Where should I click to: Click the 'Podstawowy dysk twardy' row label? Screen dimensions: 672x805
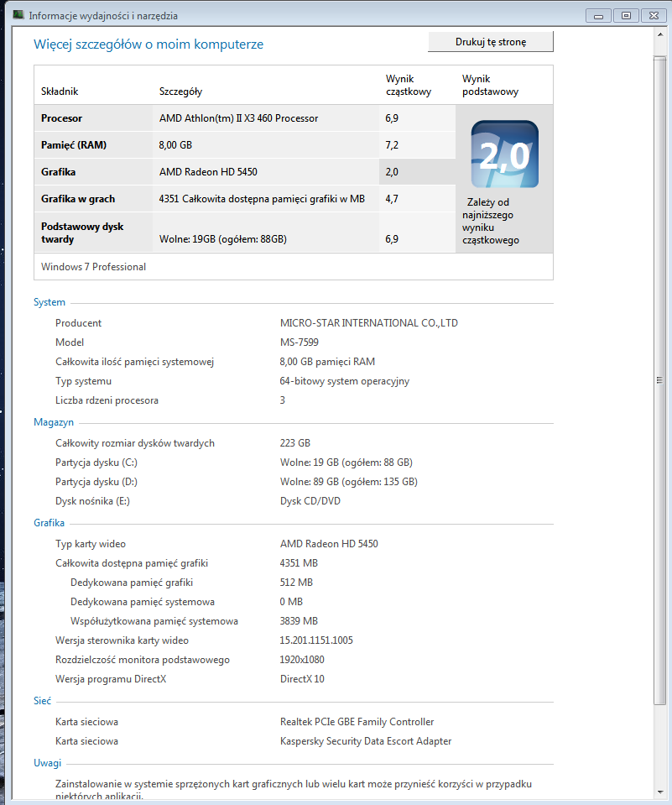[81, 233]
